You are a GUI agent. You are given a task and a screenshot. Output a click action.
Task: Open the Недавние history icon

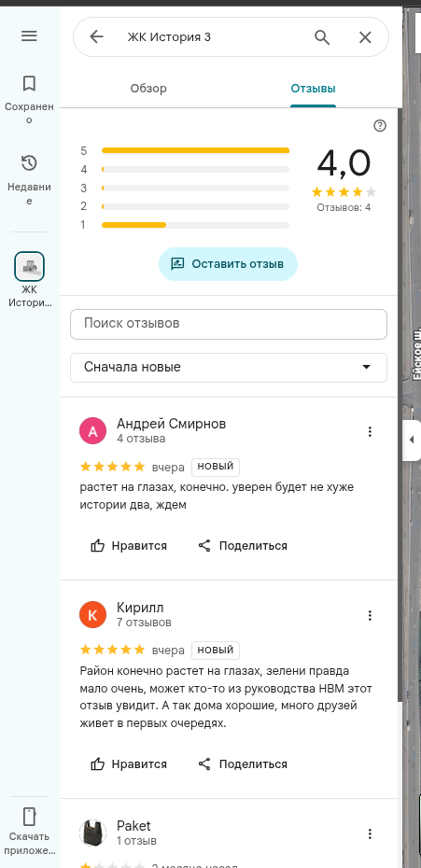(x=29, y=162)
